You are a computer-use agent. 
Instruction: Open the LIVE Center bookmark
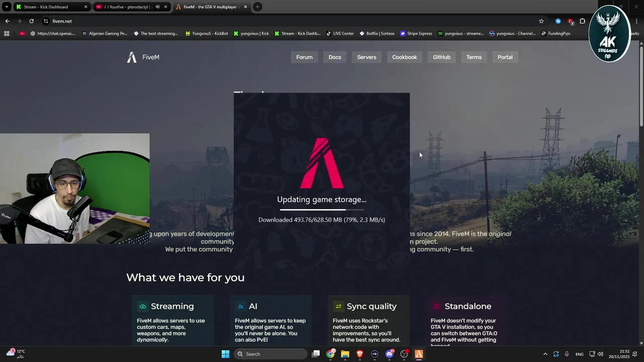pos(340,34)
